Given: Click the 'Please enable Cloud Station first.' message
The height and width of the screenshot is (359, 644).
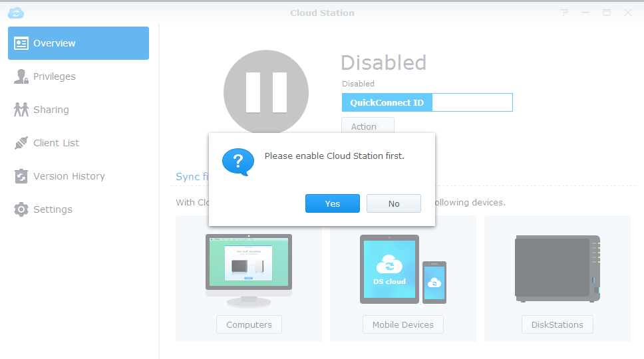Looking at the screenshot, I should (x=335, y=156).
